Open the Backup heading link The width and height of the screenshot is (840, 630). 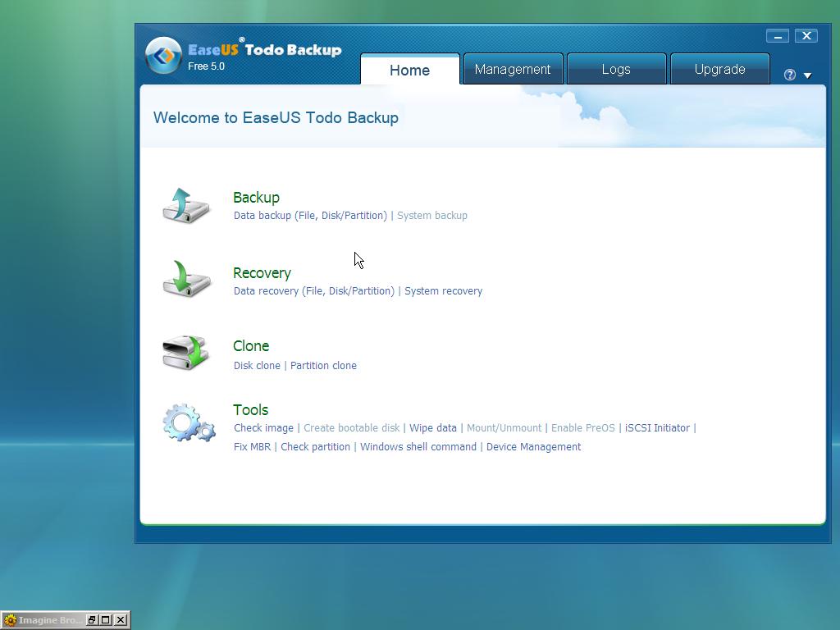tap(256, 197)
